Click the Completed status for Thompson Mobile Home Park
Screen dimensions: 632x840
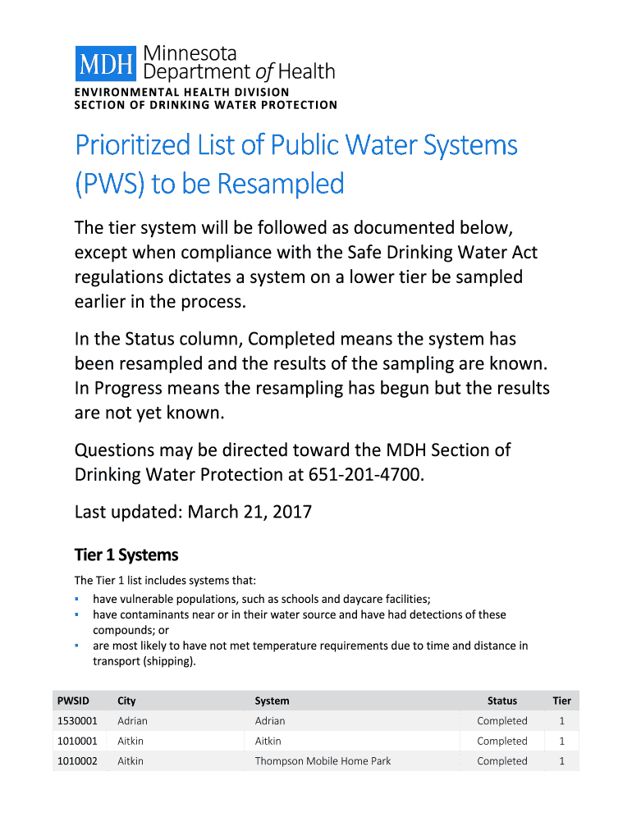pos(502,761)
